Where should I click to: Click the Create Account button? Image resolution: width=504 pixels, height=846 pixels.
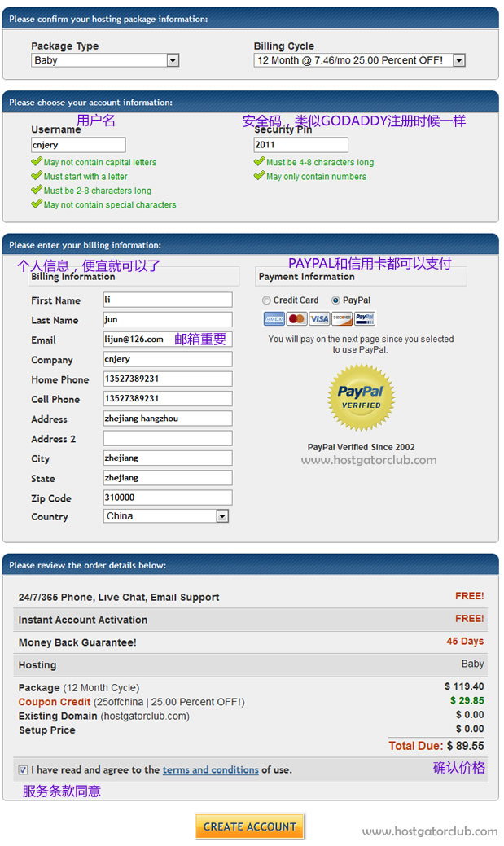250,826
